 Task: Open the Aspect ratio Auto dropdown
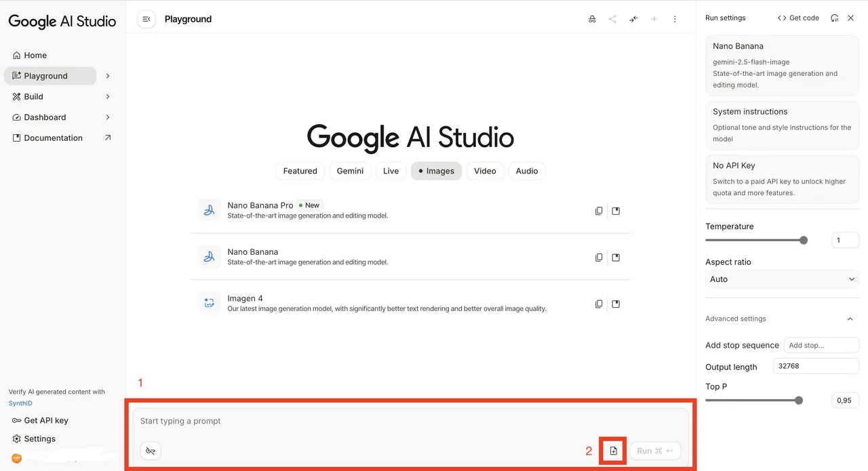pyautogui.click(x=782, y=279)
